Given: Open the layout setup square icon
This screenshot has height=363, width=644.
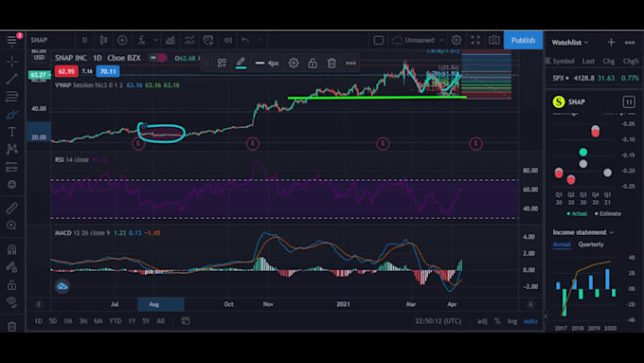Looking at the screenshot, I should [379, 41].
